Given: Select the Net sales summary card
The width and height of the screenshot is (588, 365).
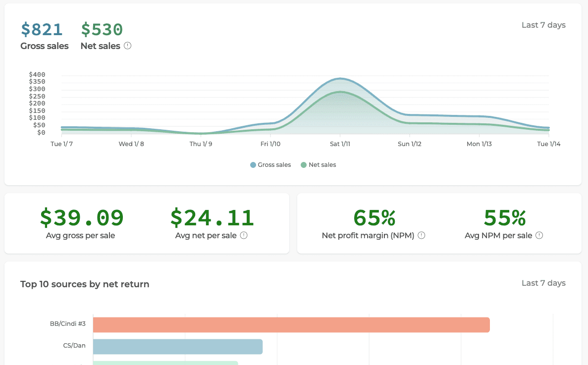Looking at the screenshot, I should tap(102, 35).
